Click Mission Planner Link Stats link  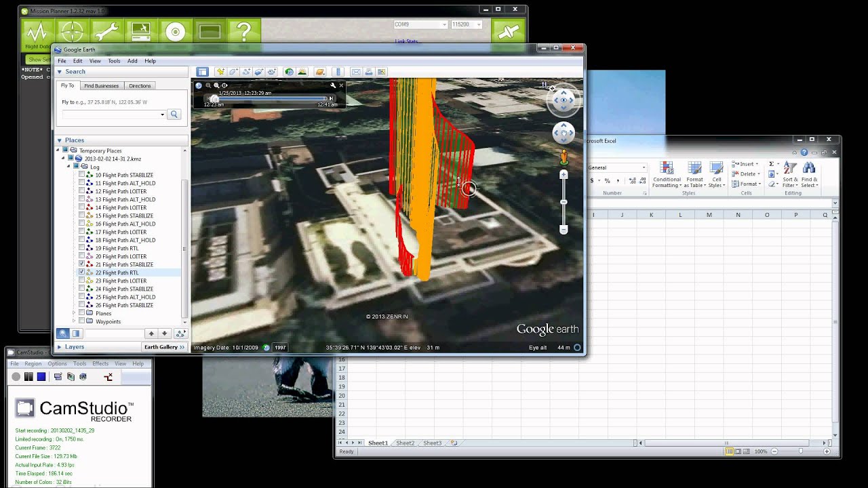click(407, 41)
